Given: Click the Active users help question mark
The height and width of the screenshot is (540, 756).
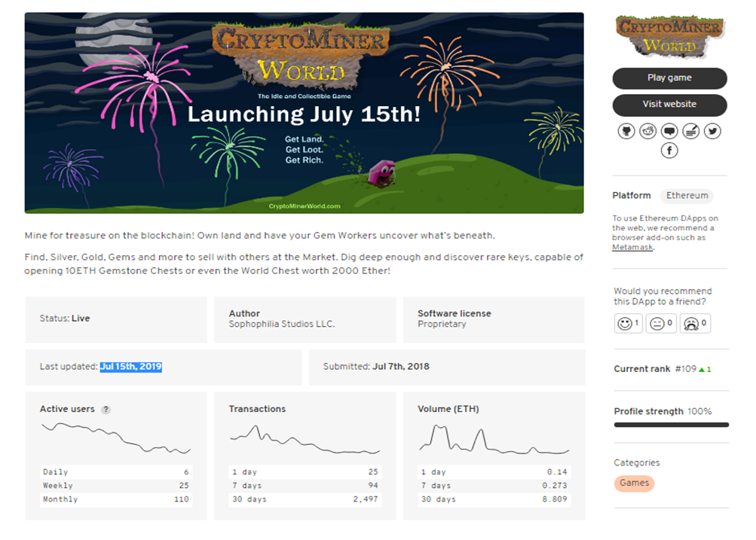Looking at the screenshot, I should click(106, 410).
